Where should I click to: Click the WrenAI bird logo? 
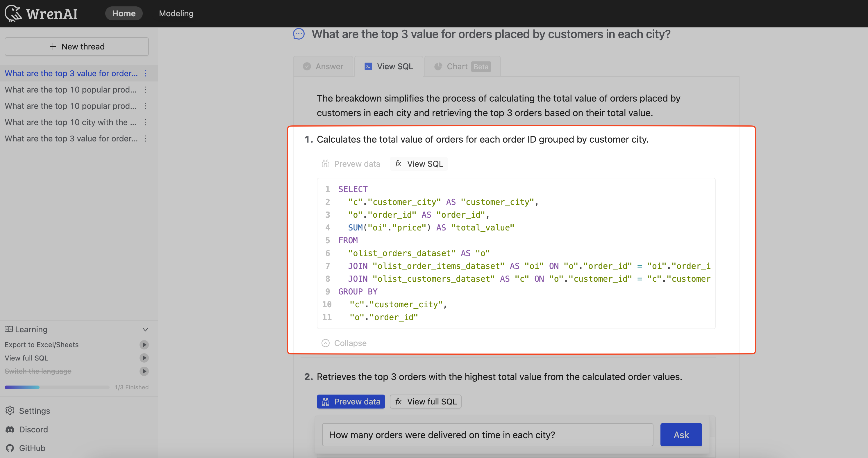(x=13, y=13)
